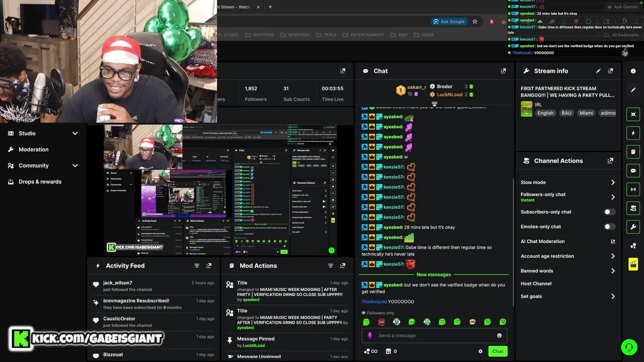The image size is (644, 362).
Task: Click Thatboiyak username in chat
Action: coord(373,302)
